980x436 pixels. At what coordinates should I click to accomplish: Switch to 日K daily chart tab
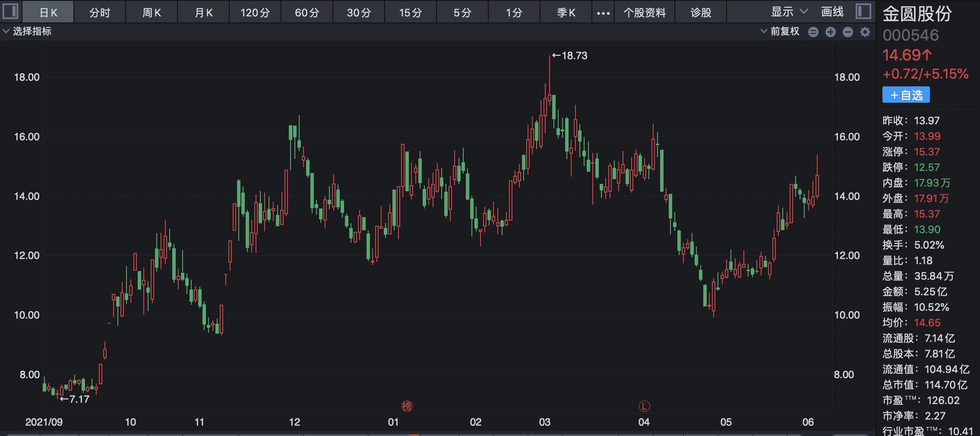(48, 13)
